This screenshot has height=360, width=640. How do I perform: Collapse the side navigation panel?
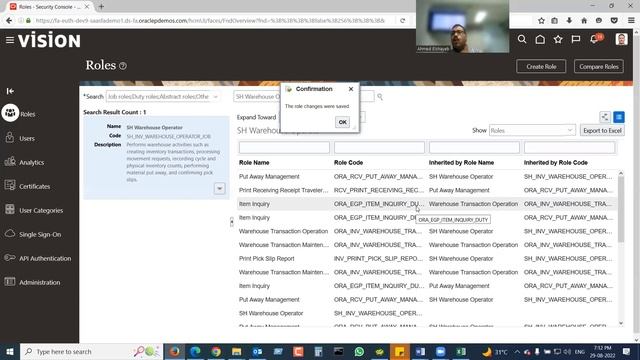coord(10,91)
